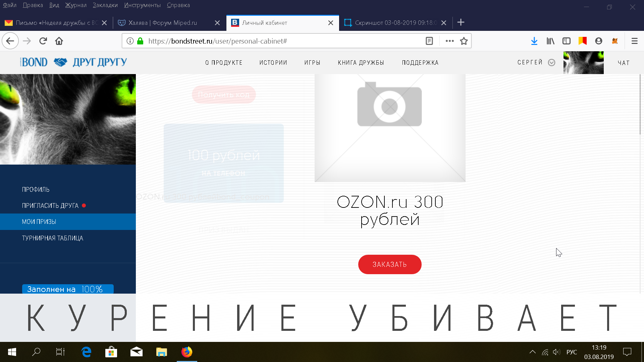Select Мои призы in the sidebar

pyautogui.click(x=68, y=222)
